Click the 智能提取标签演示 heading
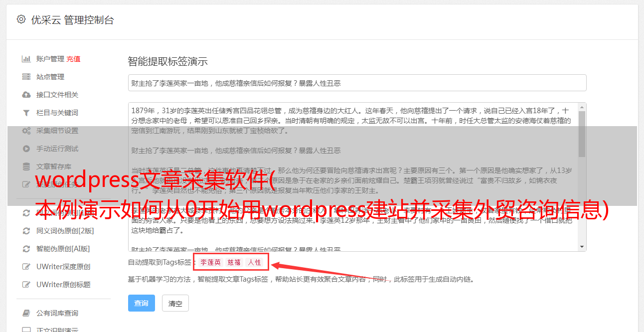The width and height of the screenshot is (644, 332). pyautogui.click(x=167, y=62)
